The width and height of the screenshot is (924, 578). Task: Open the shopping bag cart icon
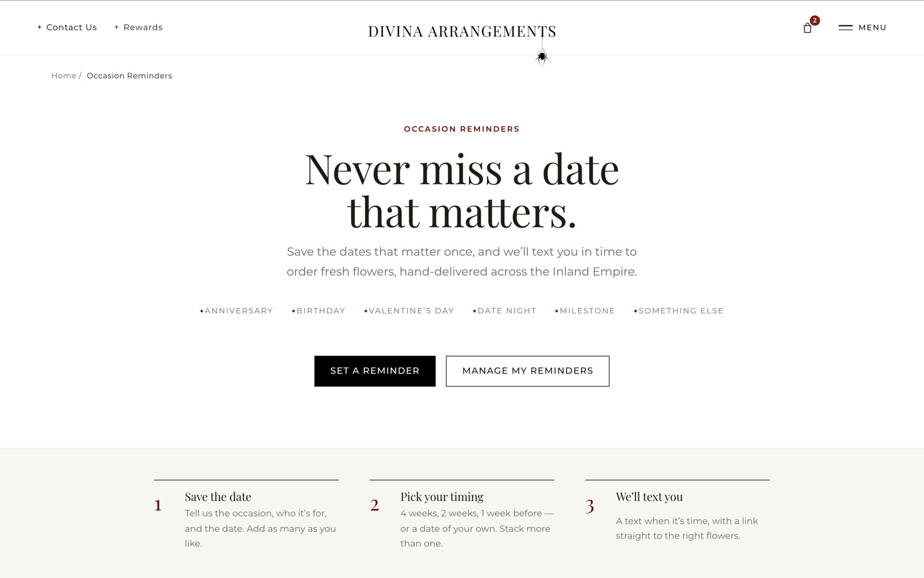click(x=807, y=28)
